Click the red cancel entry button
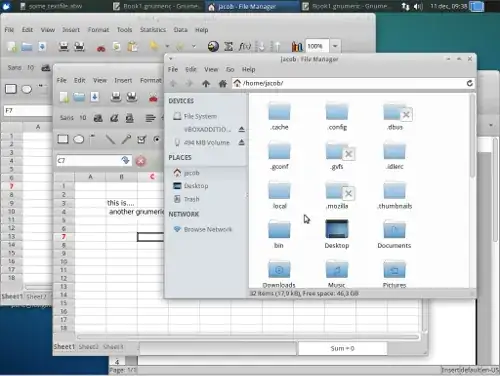This screenshot has width=500, height=376. (x=141, y=161)
